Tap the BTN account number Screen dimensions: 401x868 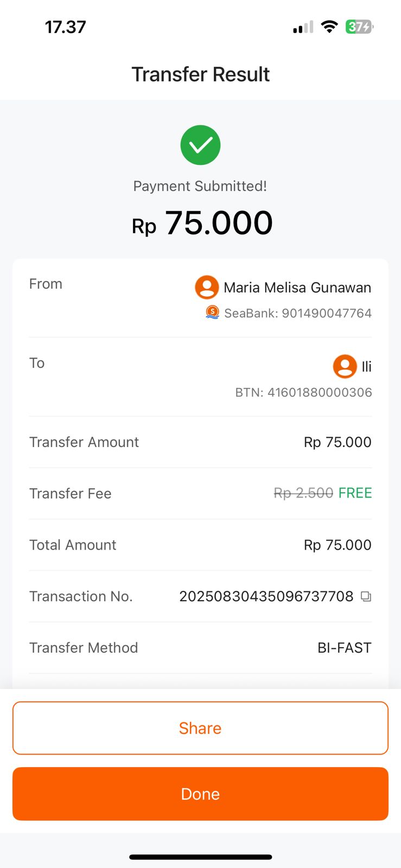point(320,392)
